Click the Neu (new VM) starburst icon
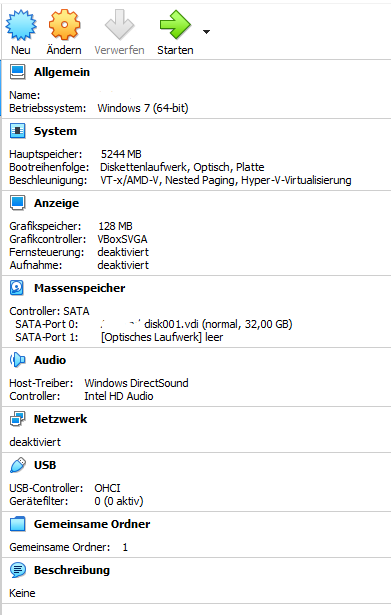This screenshot has height=615, width=391. click(x=21, y=25)
